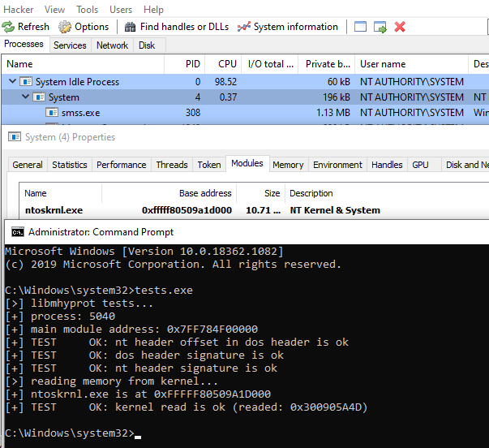
Task: Click the Find handles or DLLs binoculars icon
Action: (x=130, y=27)
